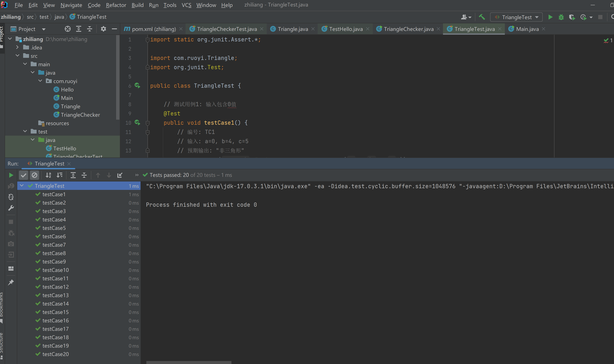Screen dimensions: 614x364
Task: Click the Debug bug icon in top toolbar
Action: (561, 17)
